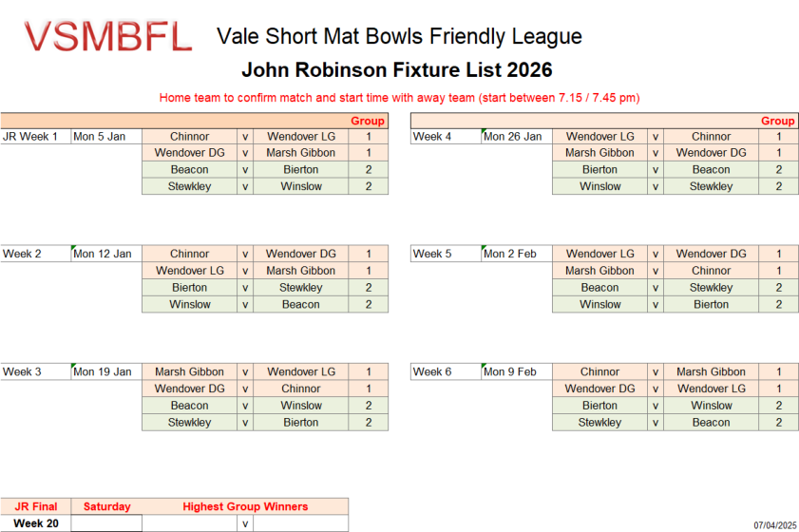Click the John Robinson Fixture List 2026 heading
The width and height of the screenshot is (799, 532).
click(x=396, y=70)
